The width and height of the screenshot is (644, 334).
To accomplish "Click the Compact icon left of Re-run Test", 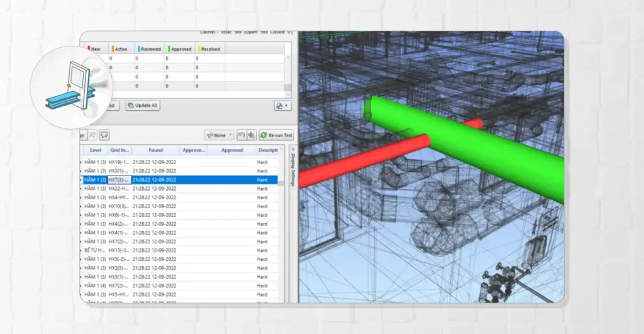I will click(252, 135).
